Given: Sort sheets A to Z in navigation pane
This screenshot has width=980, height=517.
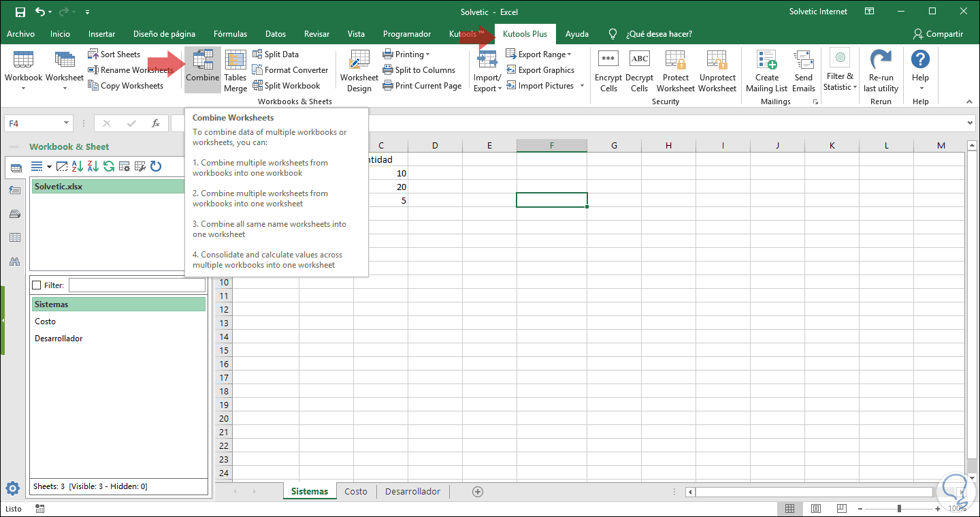Looking at the screenshot, I should click(x=78, y=166).
